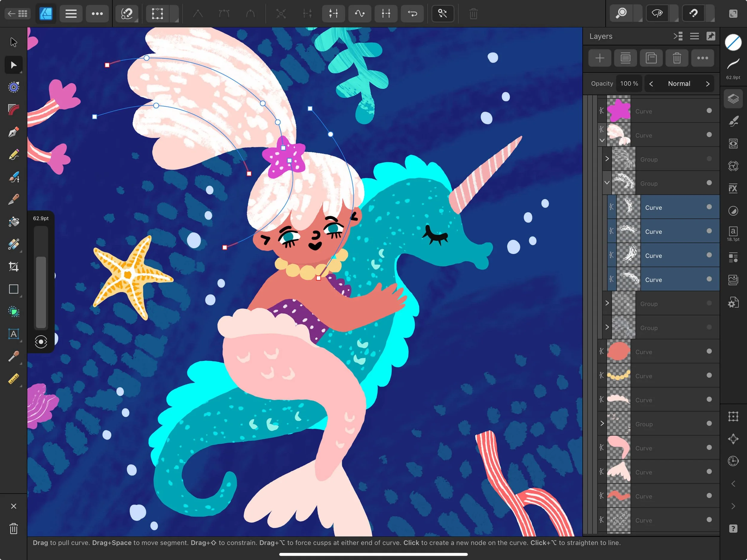Delete the selected layer with the trash button
The width and height of the screenshot is (747, 560).
click(676, 58)
